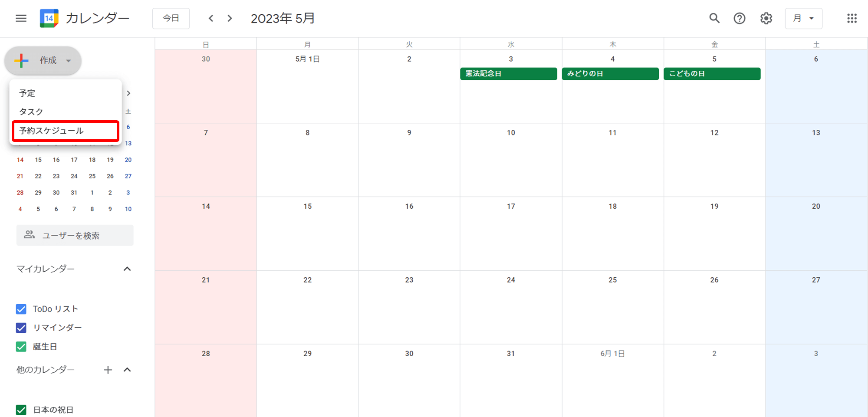
Task: Add other calendar with plus icon
Action: pos(108,370)
